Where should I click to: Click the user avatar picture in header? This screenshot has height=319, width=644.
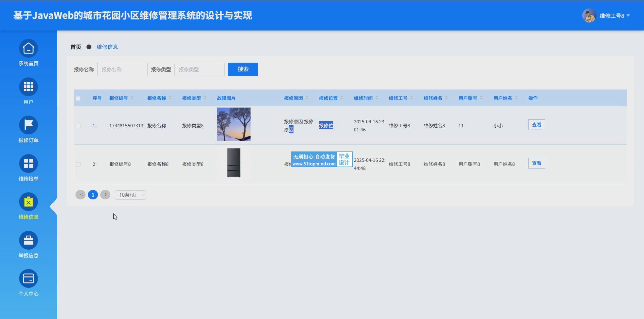(589, 16)
